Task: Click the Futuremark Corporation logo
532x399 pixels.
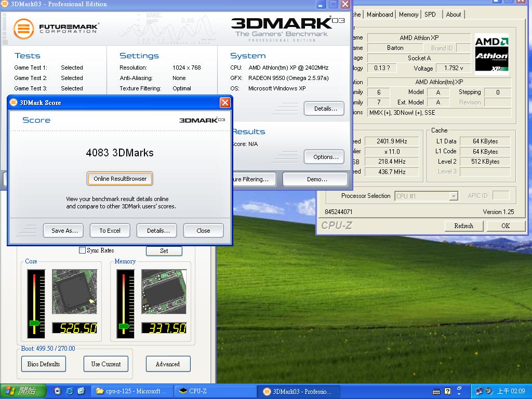Action: pos(56,28)
